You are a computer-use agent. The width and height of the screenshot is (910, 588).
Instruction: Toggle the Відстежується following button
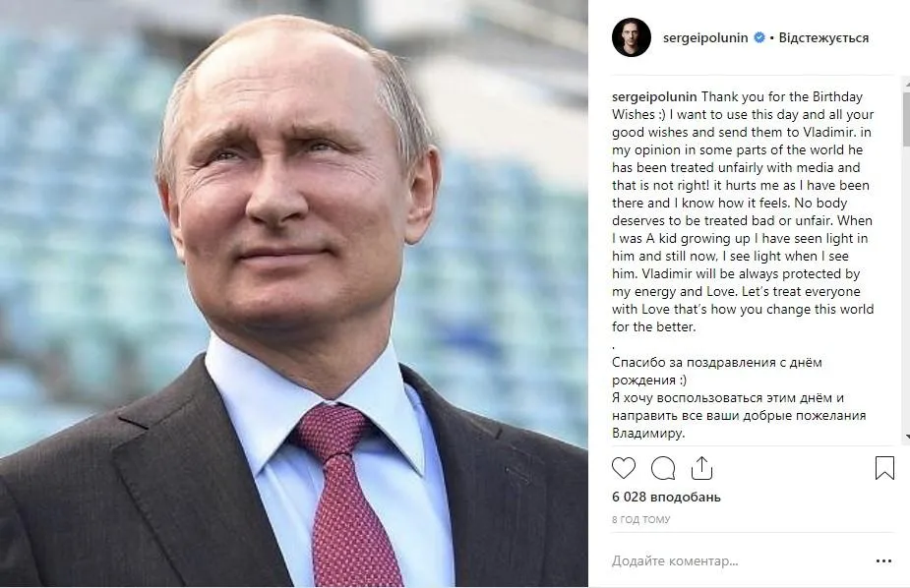tap(823, 38)
